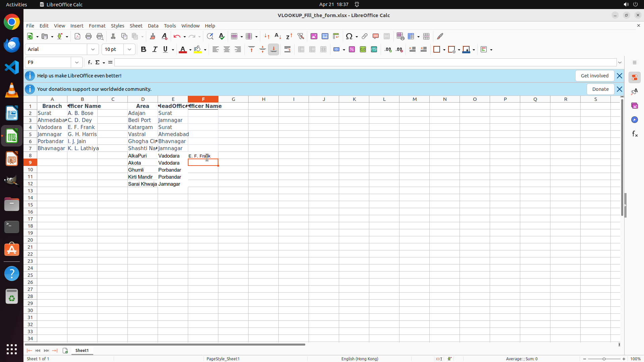Screen dimensions: 644x362
Task: Click the Function Wizard icon
Action: (90, 62)
